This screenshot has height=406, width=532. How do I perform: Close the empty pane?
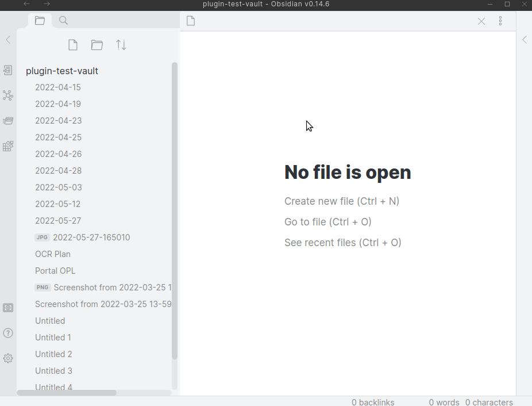(x=481, y=21)
